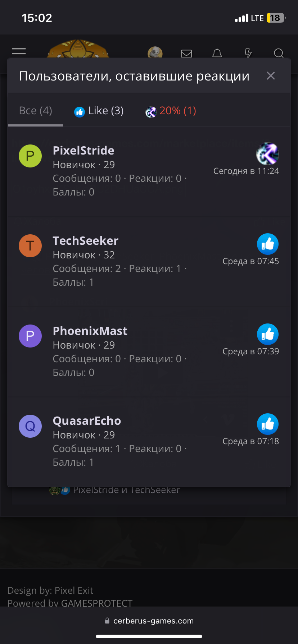298x644 pixels.
Task: Open the search magnifier icon
Action: pyautogui.click(x=279, y=54)
